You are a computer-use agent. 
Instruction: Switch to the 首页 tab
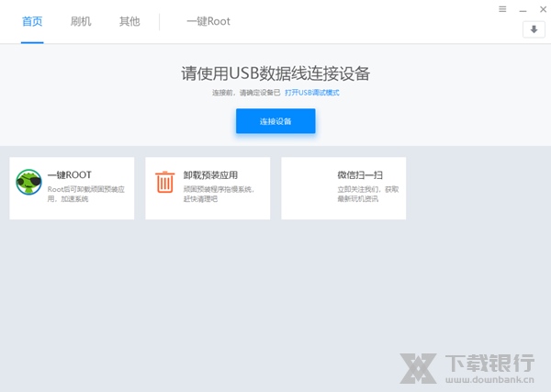coord(32,21)
